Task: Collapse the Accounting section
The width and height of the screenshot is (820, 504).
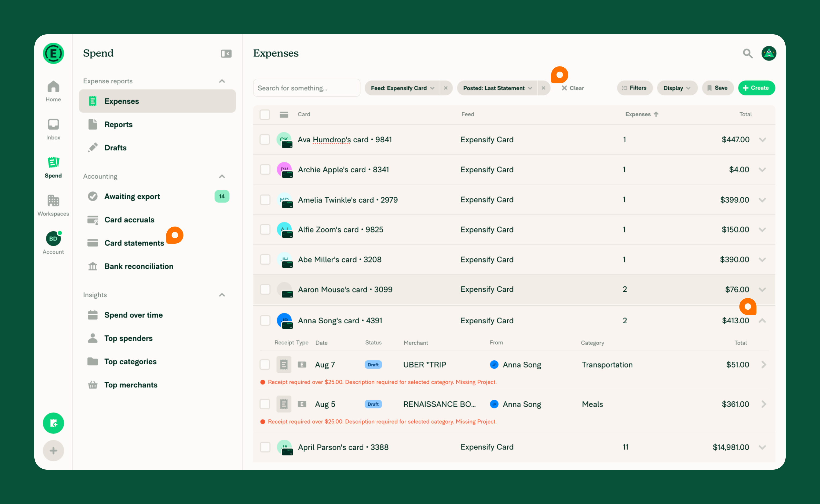Action: click(x=222, y=176)
